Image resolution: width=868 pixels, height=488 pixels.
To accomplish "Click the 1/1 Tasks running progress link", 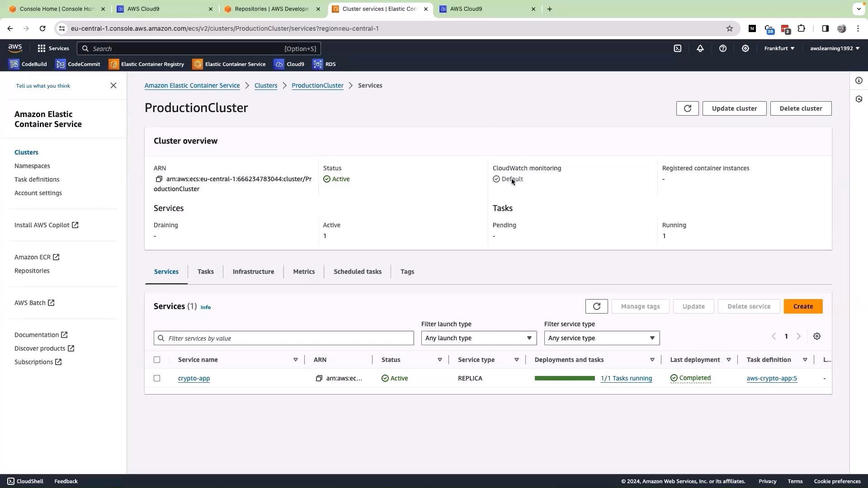I will 626,378.
